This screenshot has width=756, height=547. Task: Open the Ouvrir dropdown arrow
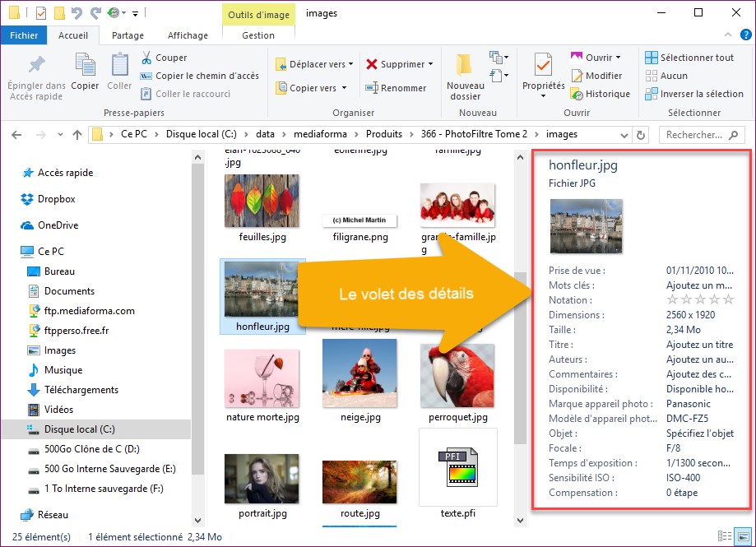(618, 58)
